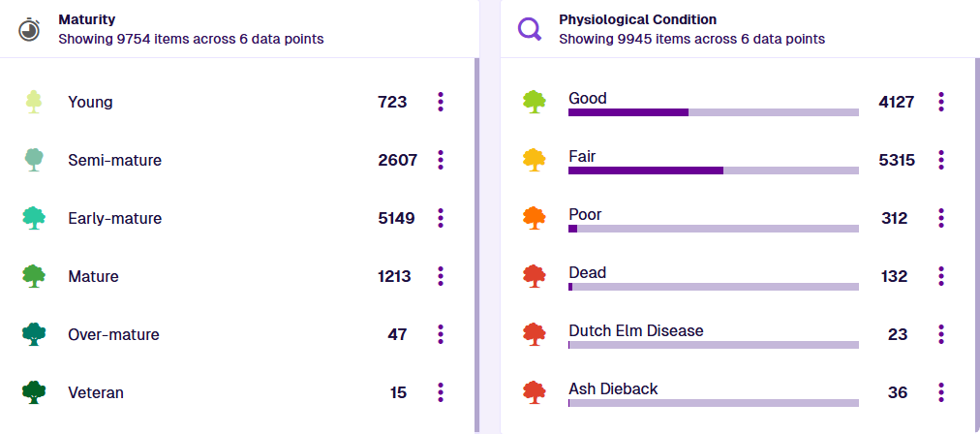Image resolution: width=980 pixels, height=434 pixels.
Task: Open the kebab menu for Poor condition
Action: click(941, 218)
